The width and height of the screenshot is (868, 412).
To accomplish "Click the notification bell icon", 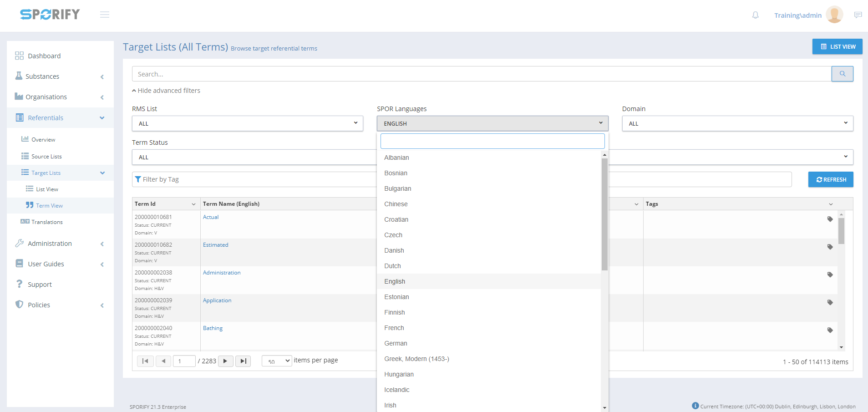I will click(x=755, y=15).
